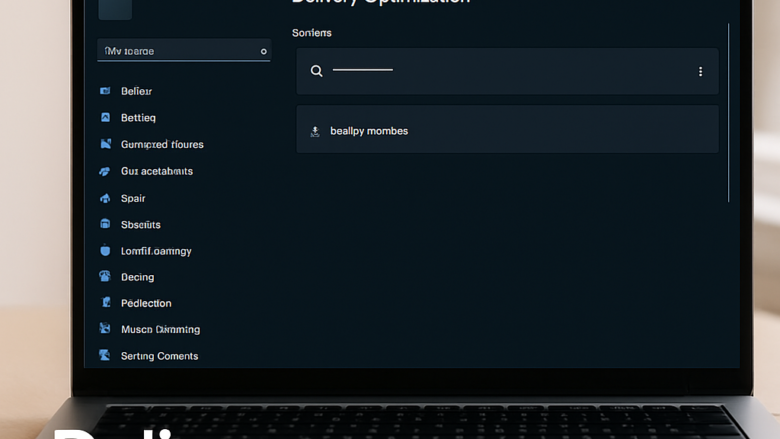Open the Bettieq sidebar item
The image size is (780, 439).
click(138, 118)
